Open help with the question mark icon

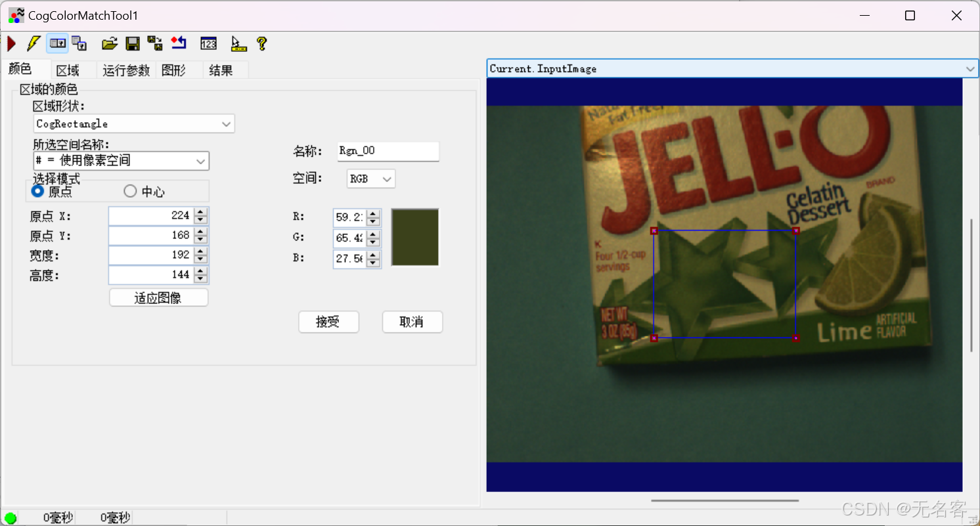tap(261, 44)
